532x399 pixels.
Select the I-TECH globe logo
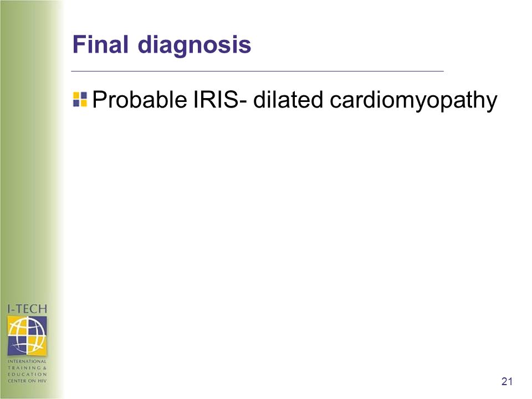pos(27,336)
